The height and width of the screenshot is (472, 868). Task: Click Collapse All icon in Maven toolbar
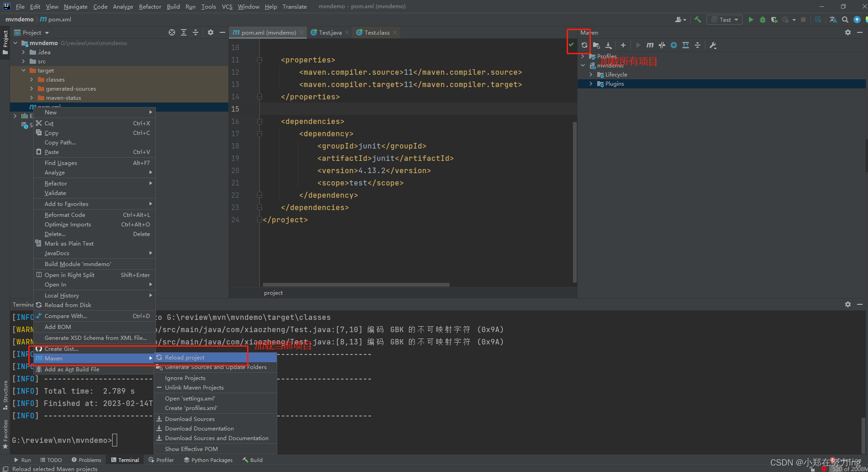pos(697,45)
